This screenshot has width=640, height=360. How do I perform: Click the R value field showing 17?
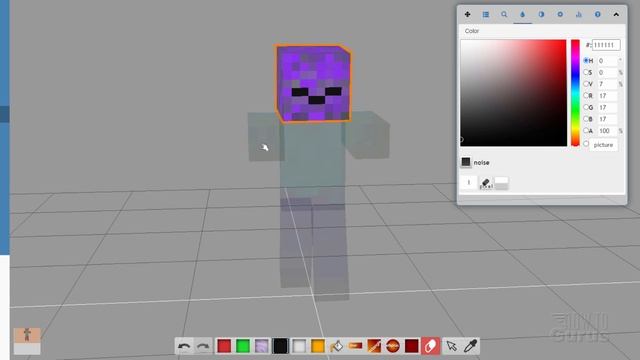click(x=607, y=96)
